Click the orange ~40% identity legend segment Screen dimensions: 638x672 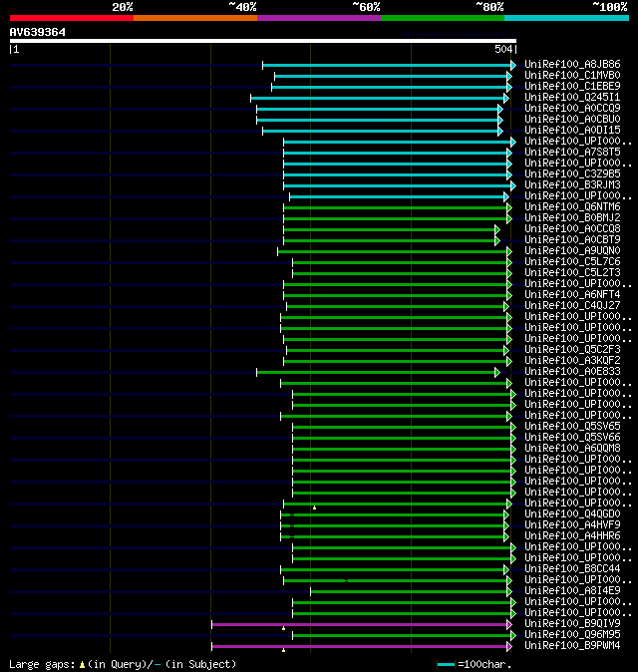[195, 18]
